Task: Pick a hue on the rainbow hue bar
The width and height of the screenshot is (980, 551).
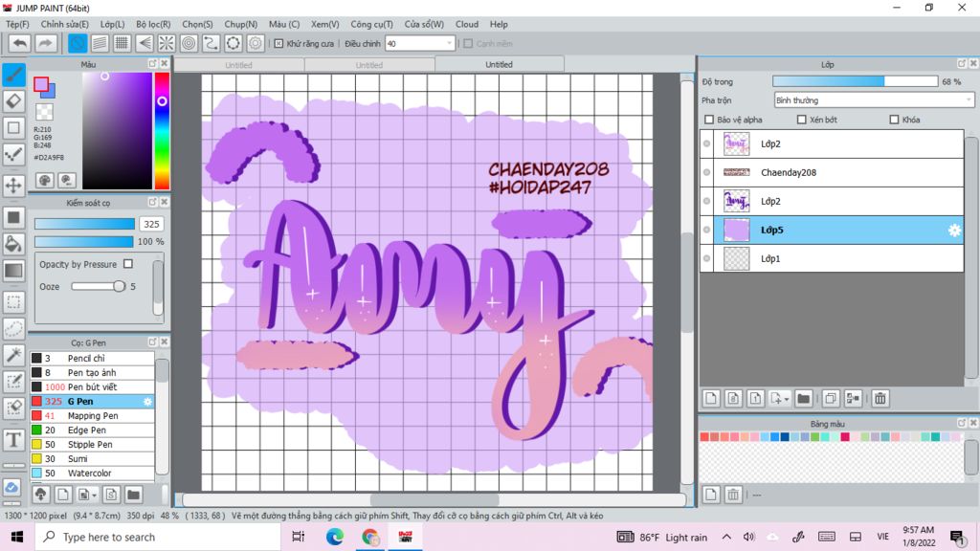Action: 162,130
